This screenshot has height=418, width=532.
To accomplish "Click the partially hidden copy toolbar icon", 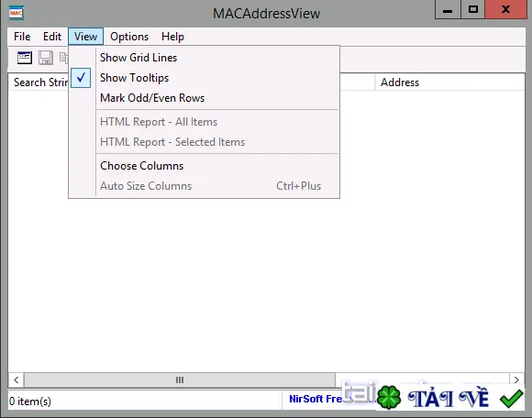I will [x=64, y=58].
